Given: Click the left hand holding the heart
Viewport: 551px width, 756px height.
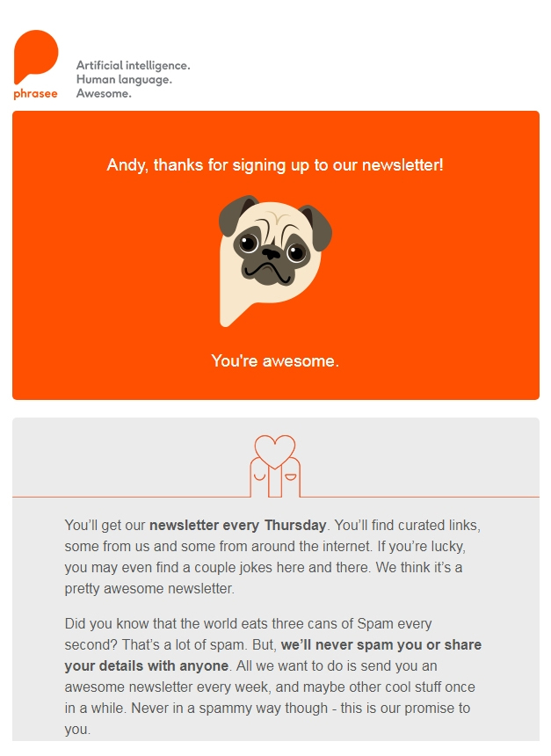Looking at the screenshot, I should point(259,477).
